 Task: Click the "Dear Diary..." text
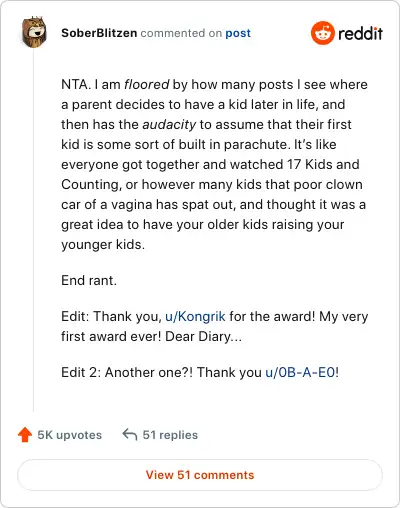pos(204,336)
